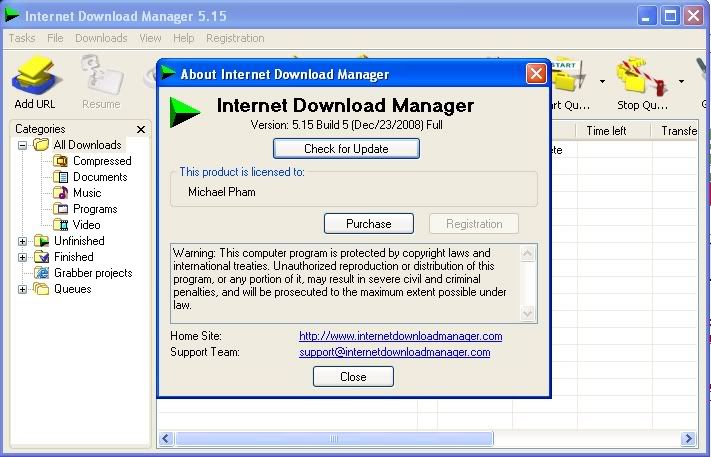Open the Downloads menu
The width and height of the screenshot is (711, 457).
point(101,38)
